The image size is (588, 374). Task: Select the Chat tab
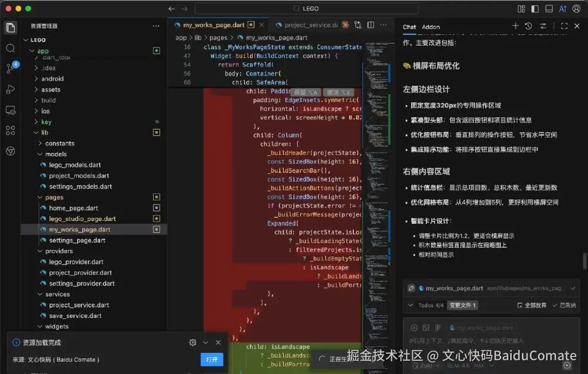click(409, 27)
